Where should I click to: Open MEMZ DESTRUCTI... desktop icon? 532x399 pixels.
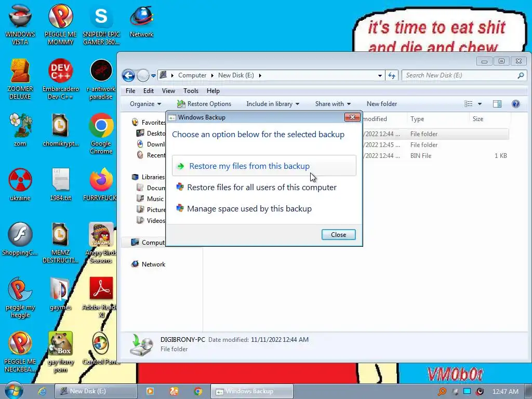60,243
